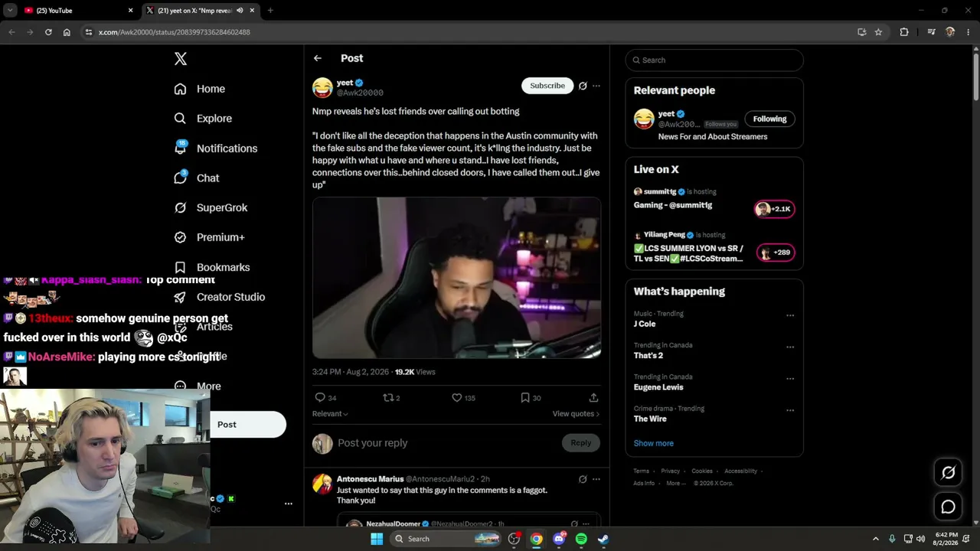The height and width of the screenshot is (551, 980).
Task: Mute the X tab audio icon
Action: (240, 11)
